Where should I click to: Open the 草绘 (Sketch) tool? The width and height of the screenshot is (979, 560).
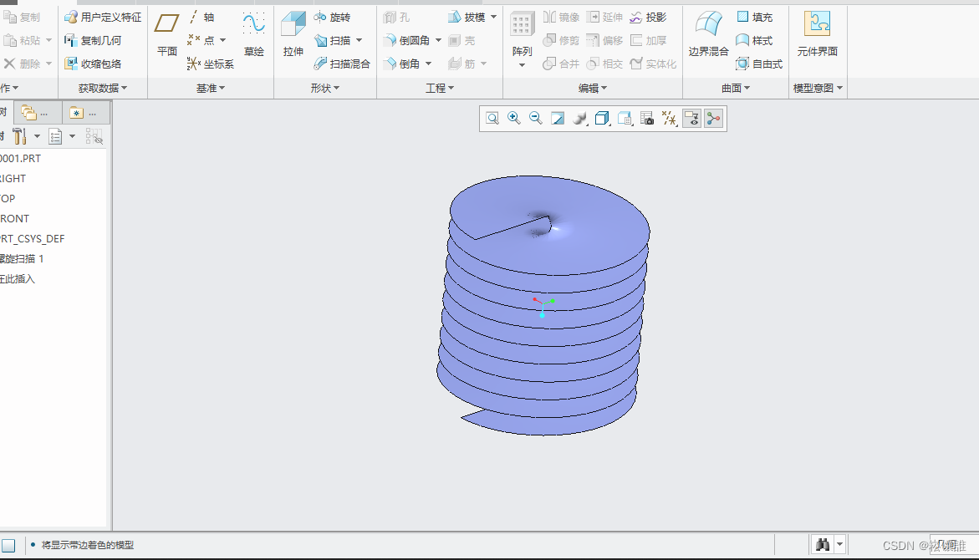(x=253, y=35)
